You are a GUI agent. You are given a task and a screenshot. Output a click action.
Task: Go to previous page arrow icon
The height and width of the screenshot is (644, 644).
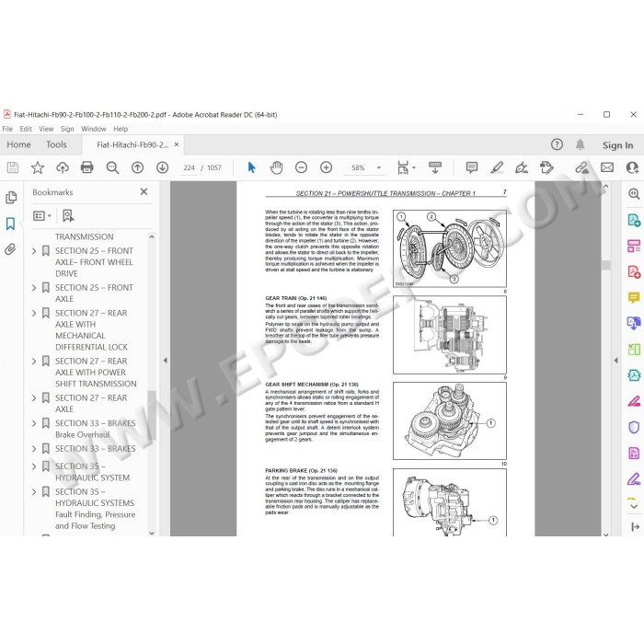tap(138, 167)
